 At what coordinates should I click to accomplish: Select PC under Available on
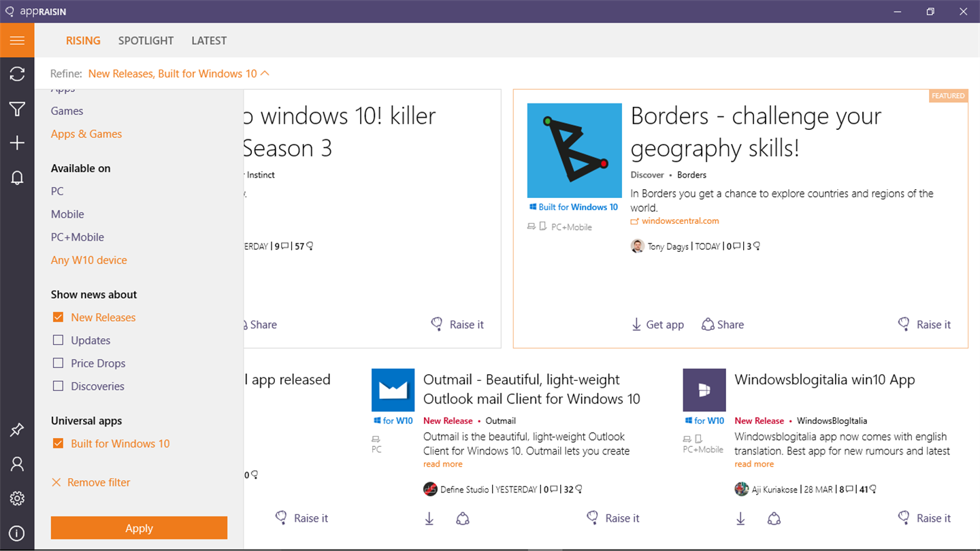click(x=57, y=191)
